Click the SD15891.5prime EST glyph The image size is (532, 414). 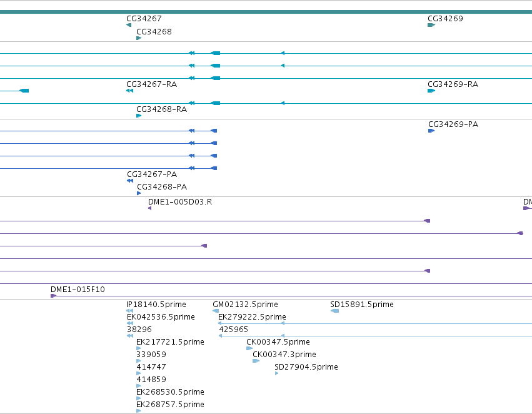334,311
